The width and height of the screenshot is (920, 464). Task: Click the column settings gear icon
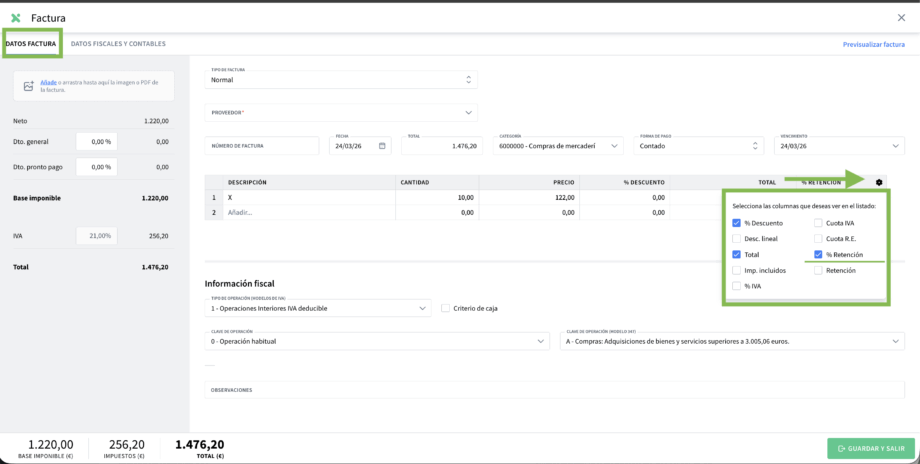(879, 182)
